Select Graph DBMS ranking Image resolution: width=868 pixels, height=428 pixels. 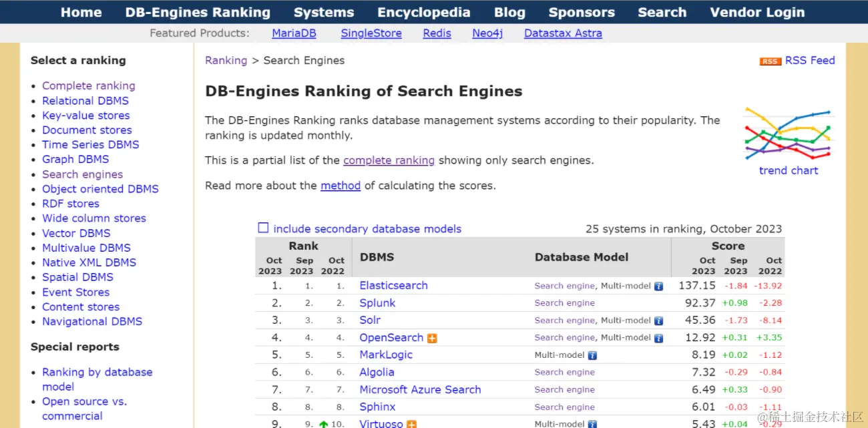point(75,159)
